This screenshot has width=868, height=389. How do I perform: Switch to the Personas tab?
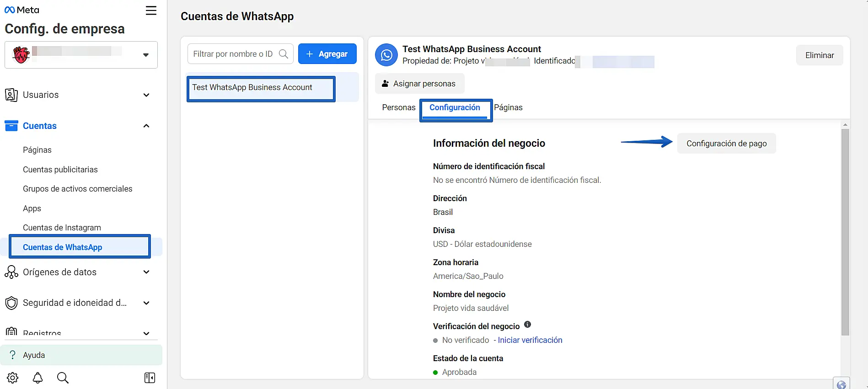[398, 107]
